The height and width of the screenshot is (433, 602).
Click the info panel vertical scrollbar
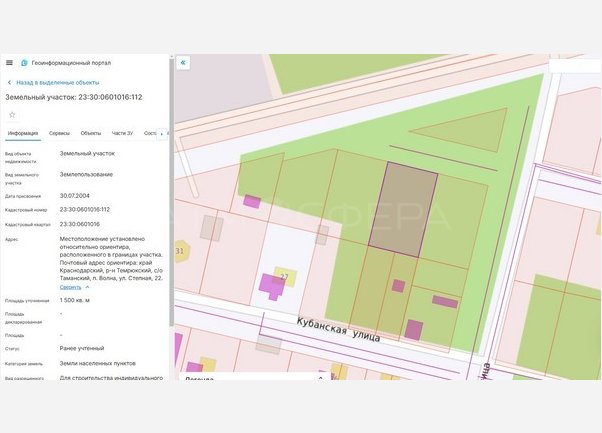(172, 192)
